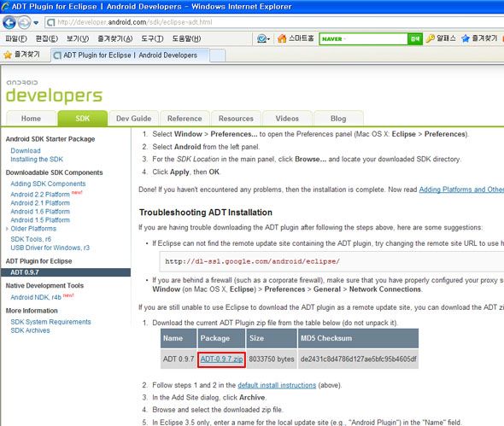This screenshot has width=504, height=426.
Task: Click the Package column header
Action: point(221,338)
